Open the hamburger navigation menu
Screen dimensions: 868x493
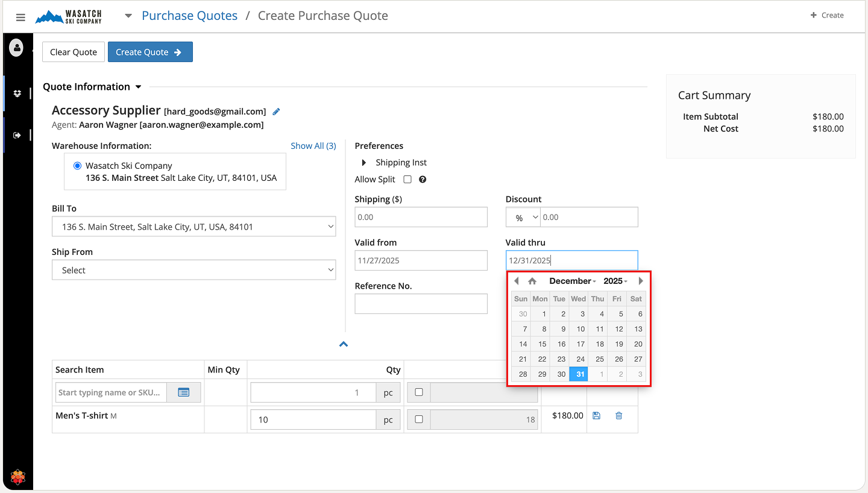(x=20, y=17)
